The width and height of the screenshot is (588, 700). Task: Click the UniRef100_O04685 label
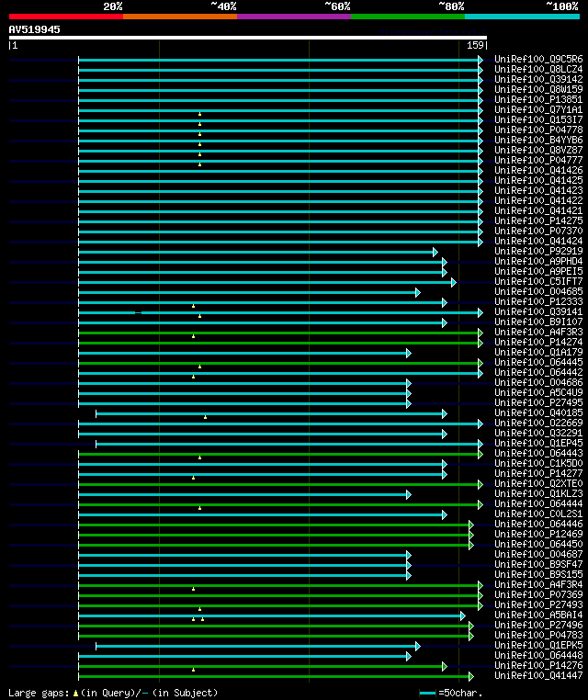click(538, 291)
